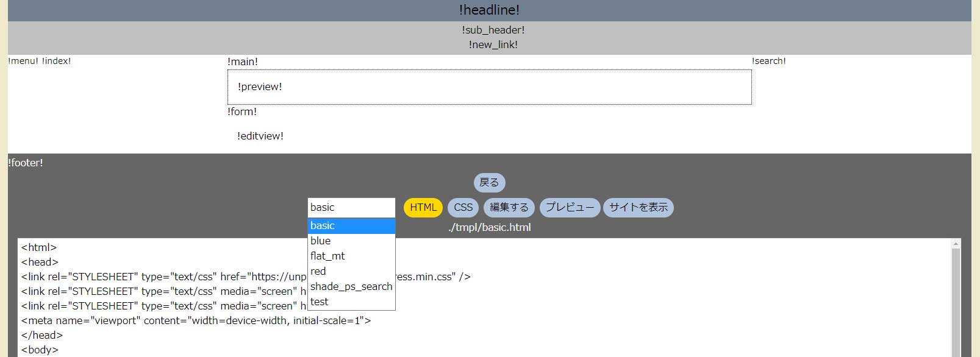
Task: Click the code editor vertical scrollbar thumb
Action: [956, 299]
